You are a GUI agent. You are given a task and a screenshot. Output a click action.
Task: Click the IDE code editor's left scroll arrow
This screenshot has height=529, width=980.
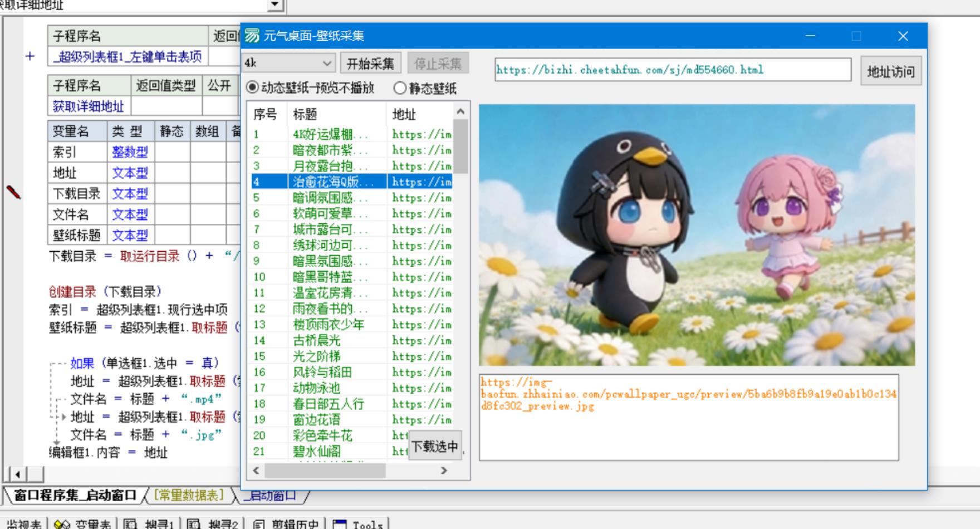(17, 474)
